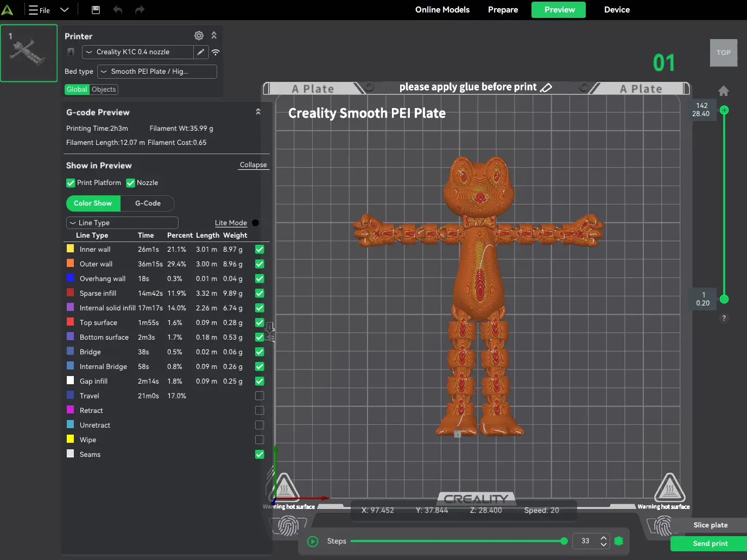Image resolution: width=747 pixels, height=560 pixels.
Task: Click the printer icon beside Creality K1C
Action: (71, 52)
